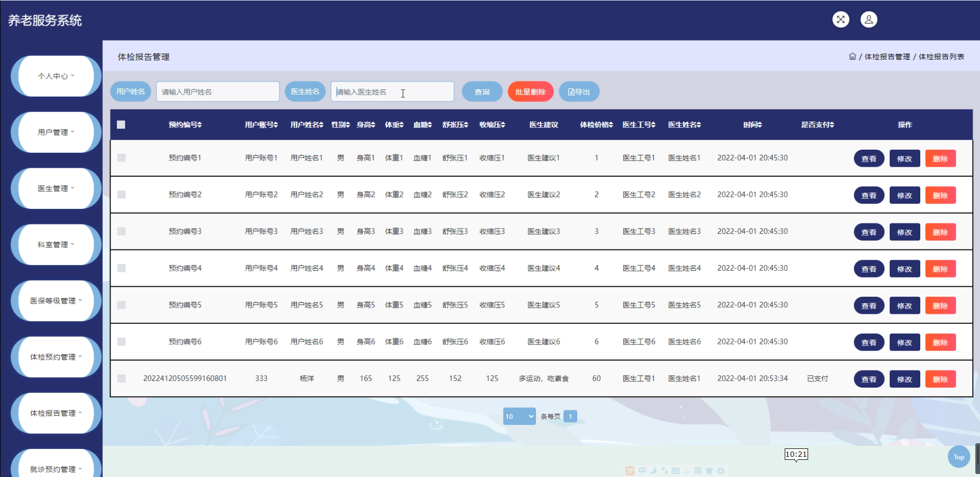The image size is (980, 477).
Task: Delete the 杨洋 row with 删除 button
Action: point(941,379)
